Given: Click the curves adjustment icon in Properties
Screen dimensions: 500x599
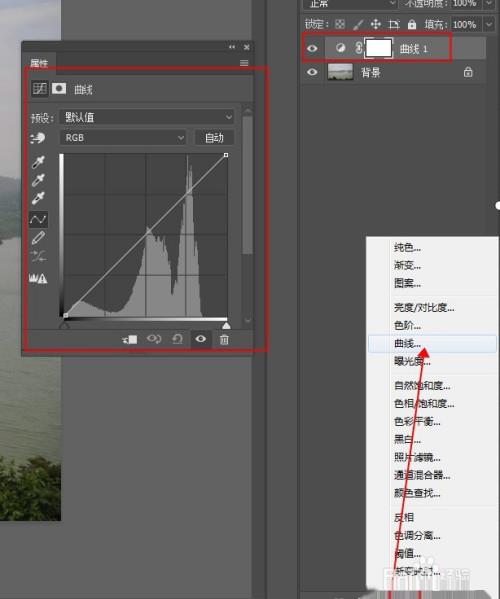Looking at the screenshot, I should pyautogui.click(x=39, y=89).
